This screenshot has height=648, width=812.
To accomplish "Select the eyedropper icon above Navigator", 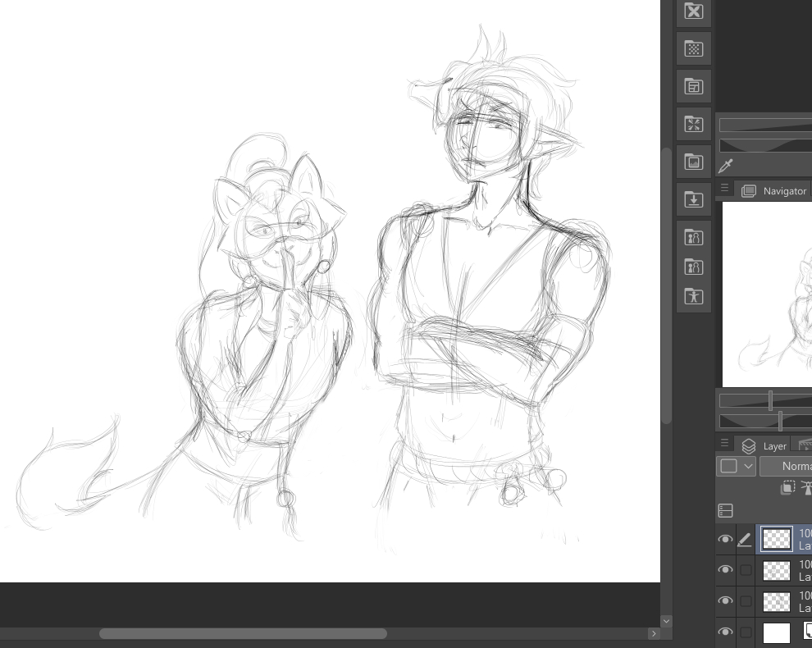I will pos(725,167).
